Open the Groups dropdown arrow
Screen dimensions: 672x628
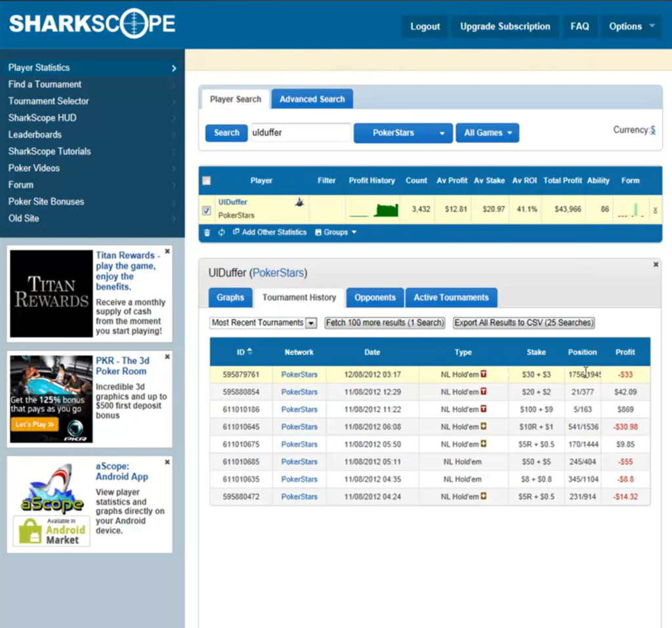click(354, 232)
